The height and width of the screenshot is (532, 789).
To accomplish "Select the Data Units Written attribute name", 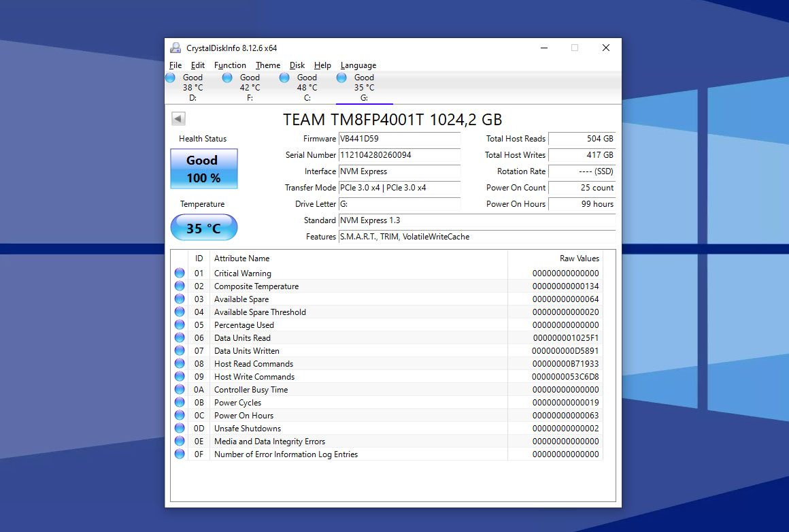I will [x=246, y=351].
